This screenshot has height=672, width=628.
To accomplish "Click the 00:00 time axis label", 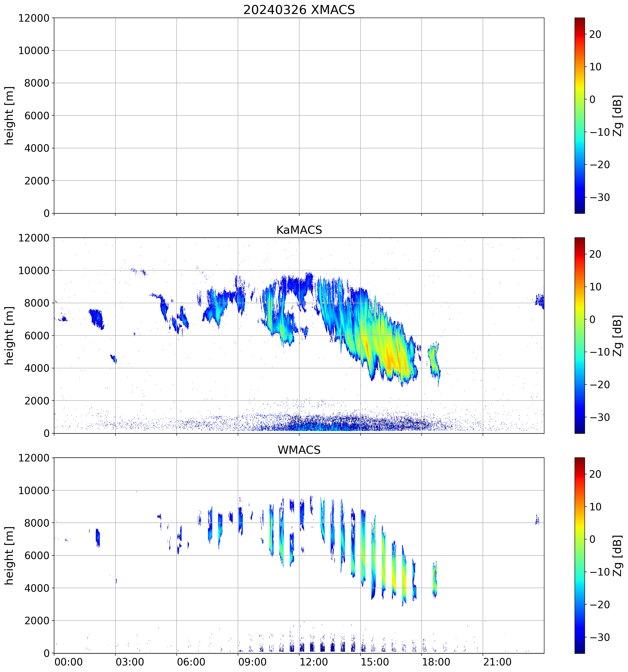I will [x=69, y=662].
